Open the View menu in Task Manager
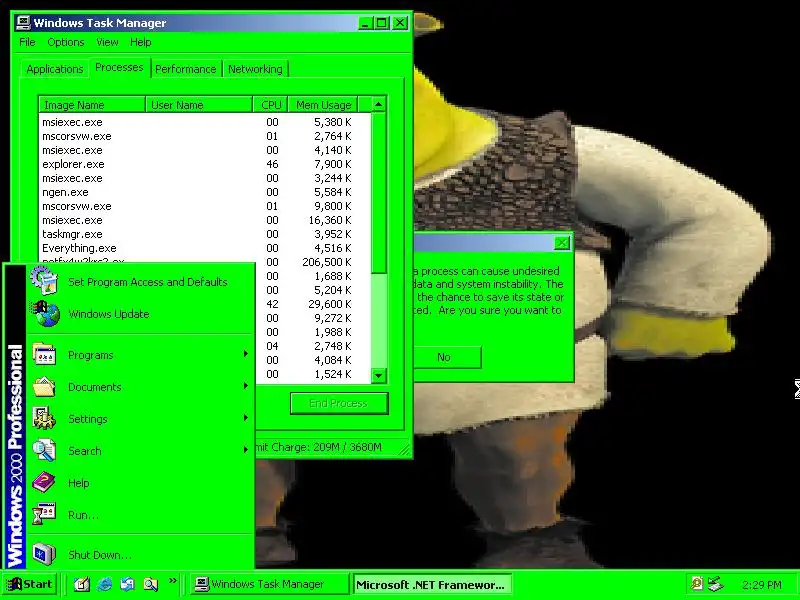 tap(107, 42)
